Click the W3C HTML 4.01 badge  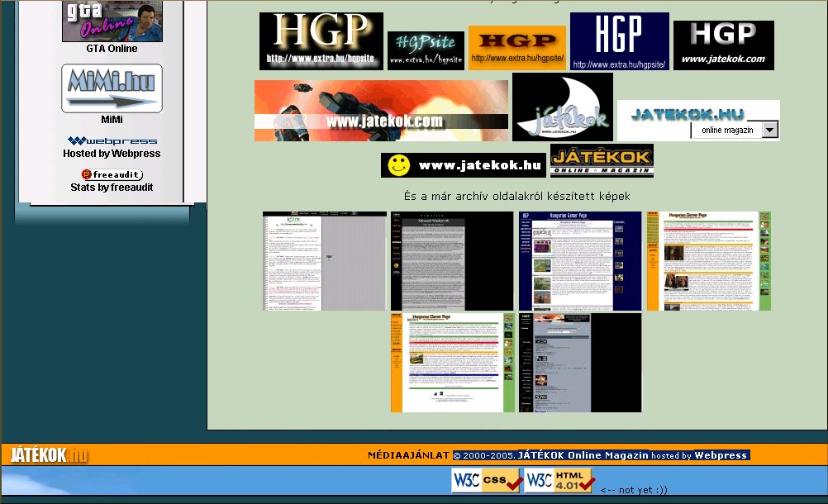559,480
